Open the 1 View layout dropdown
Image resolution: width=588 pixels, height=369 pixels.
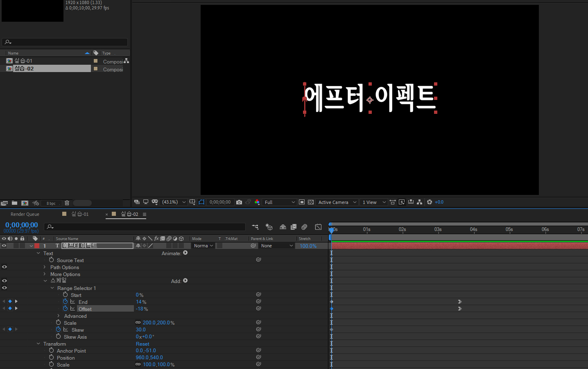374,202
